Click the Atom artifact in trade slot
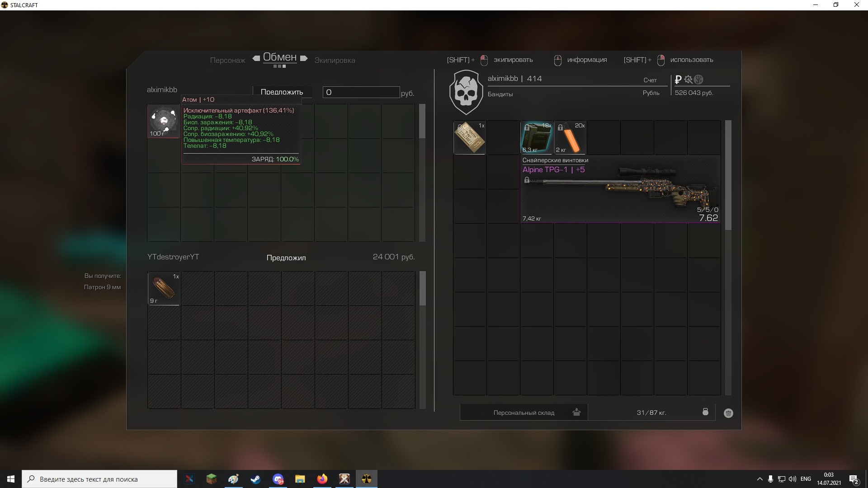The height and width of the screenshot is (488, 868). point(164,121)
